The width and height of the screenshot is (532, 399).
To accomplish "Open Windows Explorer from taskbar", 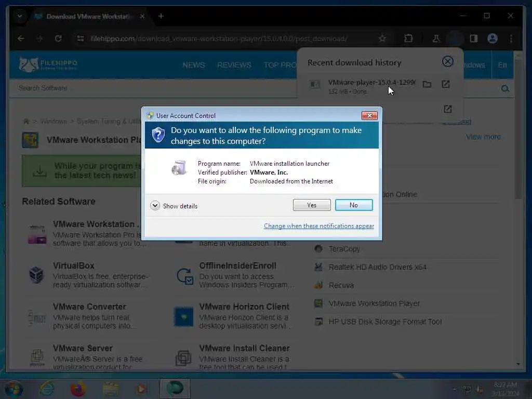I will (111, 389).
